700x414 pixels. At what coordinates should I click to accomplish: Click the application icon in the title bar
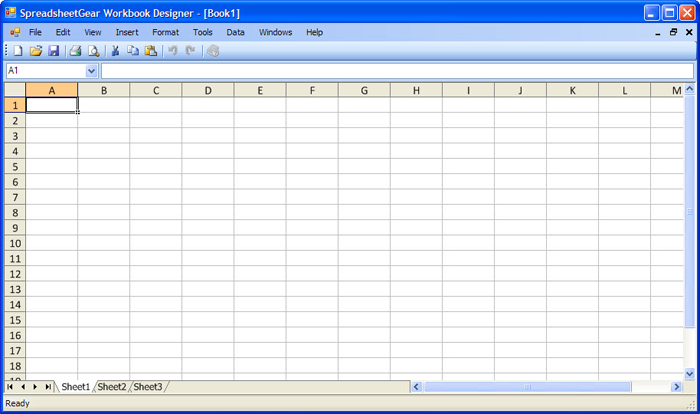click(11, 13)
